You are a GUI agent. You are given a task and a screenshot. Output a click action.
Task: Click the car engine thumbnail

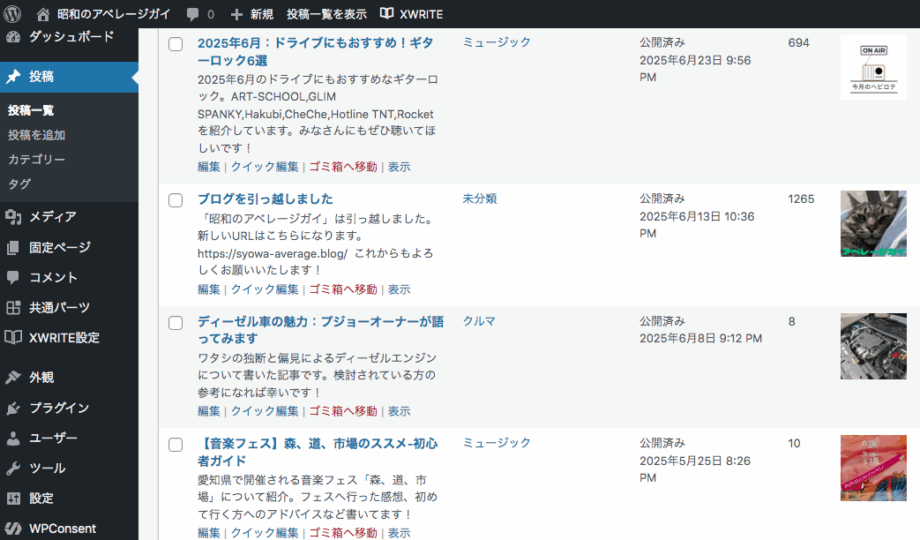(x=874, y=346)
